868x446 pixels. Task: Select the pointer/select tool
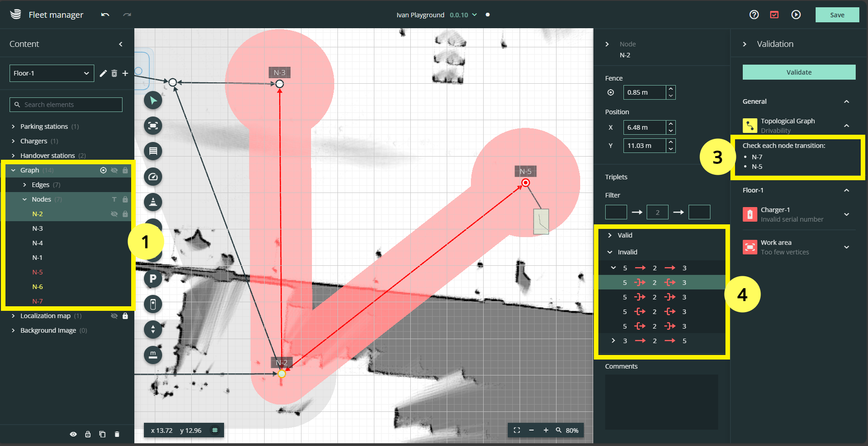[153, 100]
